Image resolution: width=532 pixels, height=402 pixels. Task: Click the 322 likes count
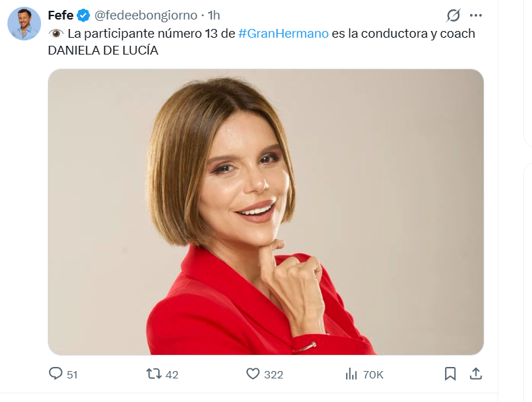pyautogui.click(x=273, y=374)
